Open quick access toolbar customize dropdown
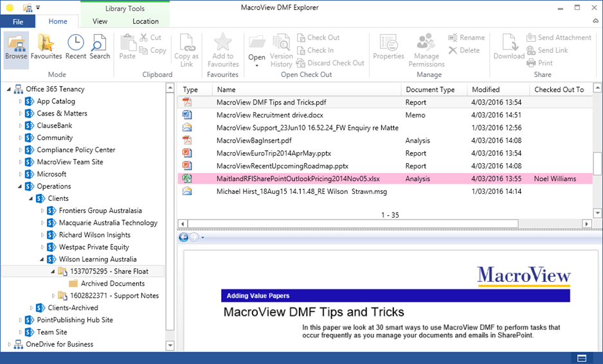This screenshot has width=603, height=364. [x=38, y=7]
